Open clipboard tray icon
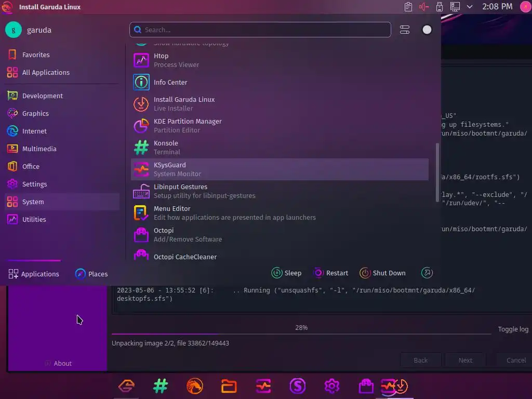 tap(408, 7)
